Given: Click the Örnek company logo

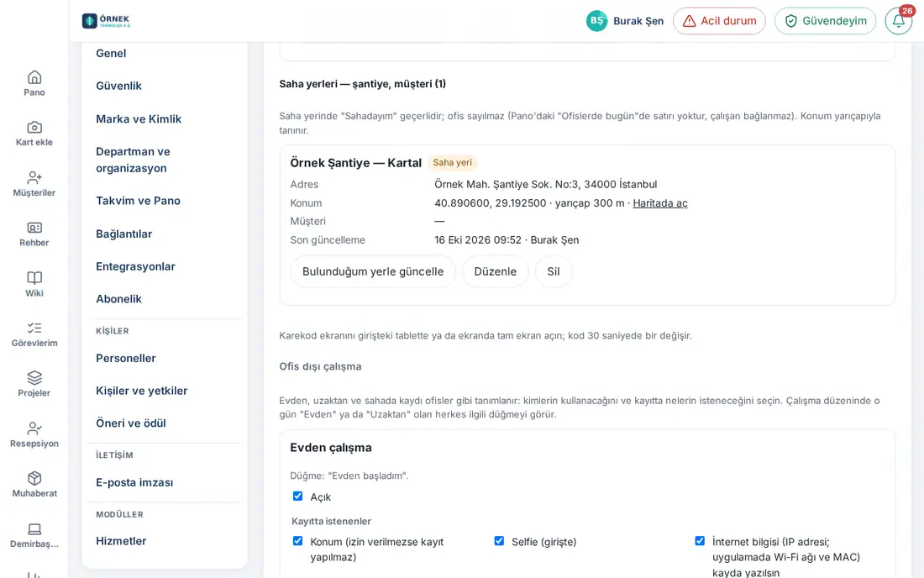Looking at the screenshot, I should pyautogui.click(x=107, y=21).
